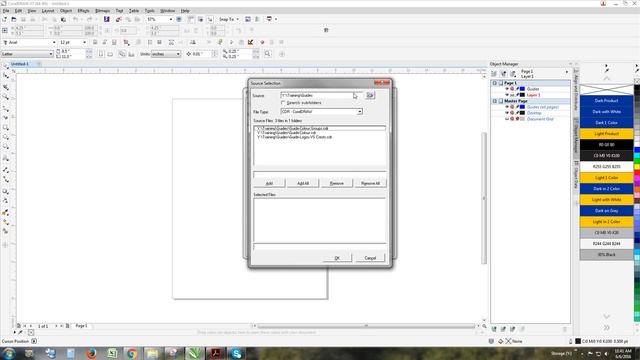This screenshot has width=640, height=360.
Task: Pick the Dark Product color swatch
Action: coord(607,100)
